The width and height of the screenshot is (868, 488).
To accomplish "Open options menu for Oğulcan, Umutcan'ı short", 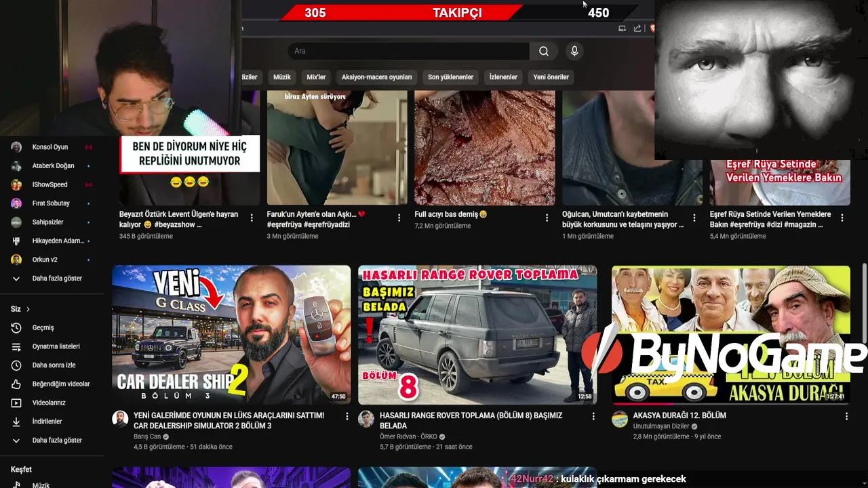I will click(694, 218).
